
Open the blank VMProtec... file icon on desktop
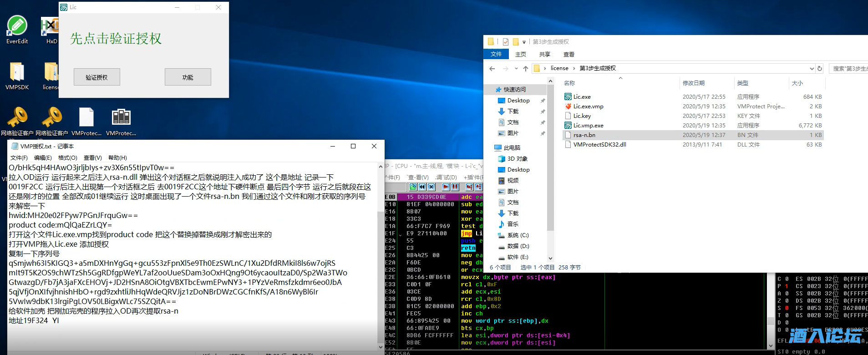86,121
